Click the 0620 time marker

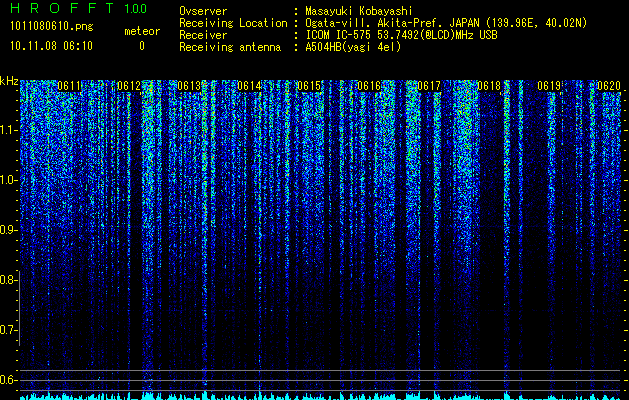click(609, 86)
